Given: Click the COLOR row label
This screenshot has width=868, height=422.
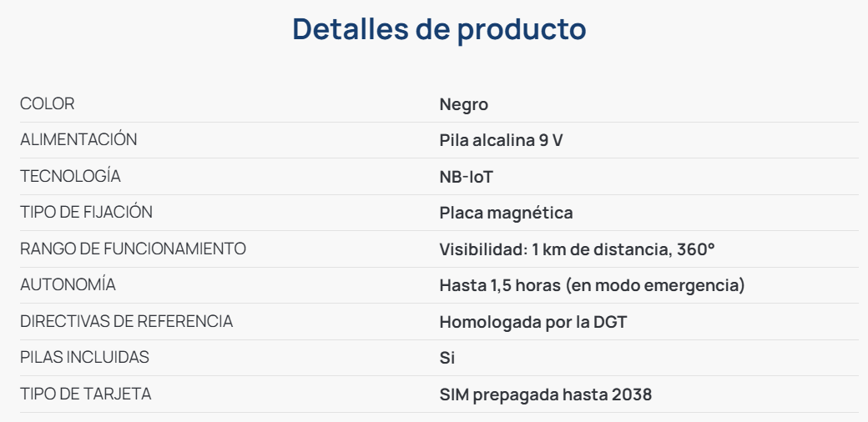Looking at the screenshot, I should [x=47, y=104].
